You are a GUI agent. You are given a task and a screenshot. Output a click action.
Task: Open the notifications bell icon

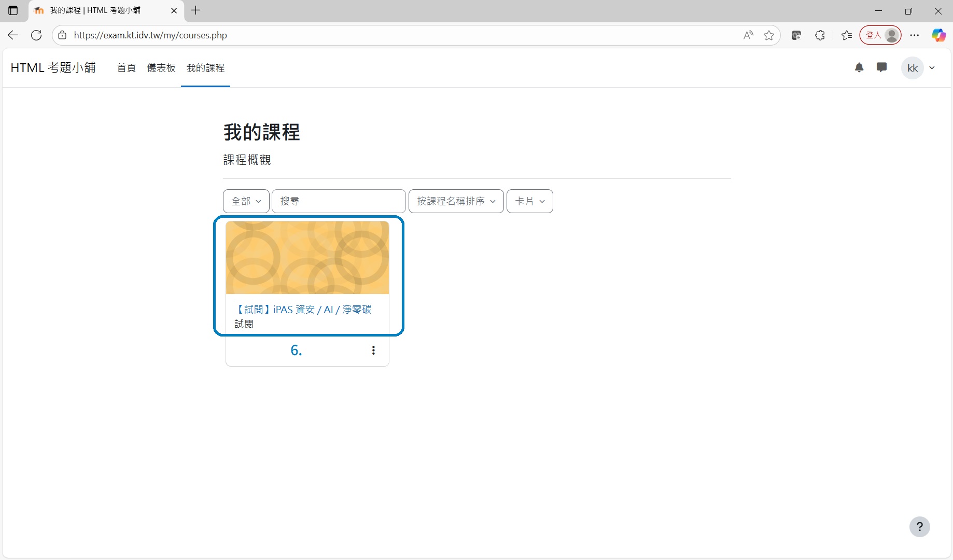click(859, 67)
